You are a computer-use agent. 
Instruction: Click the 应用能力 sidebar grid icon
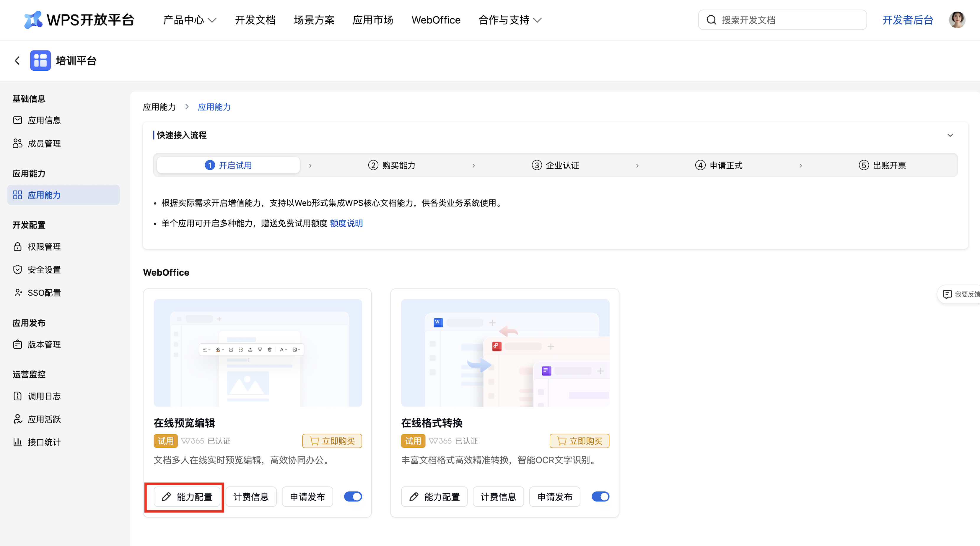pos(17,195)
